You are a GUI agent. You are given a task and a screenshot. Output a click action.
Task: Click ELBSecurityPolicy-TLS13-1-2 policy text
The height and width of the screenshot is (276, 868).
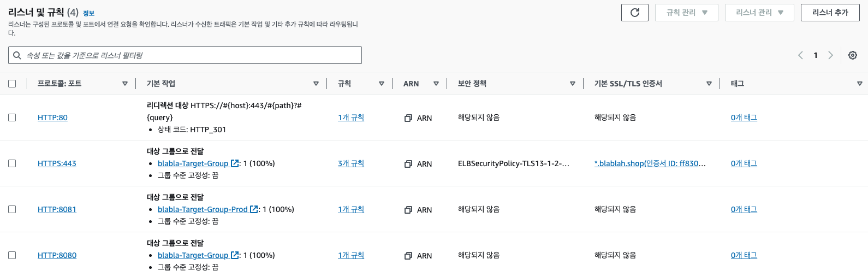[x=513, y=163]
